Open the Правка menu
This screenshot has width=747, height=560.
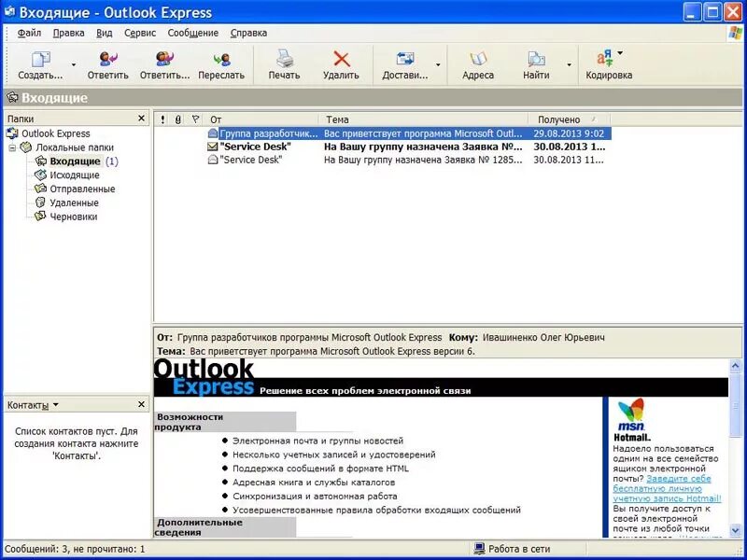click(68, 33)
